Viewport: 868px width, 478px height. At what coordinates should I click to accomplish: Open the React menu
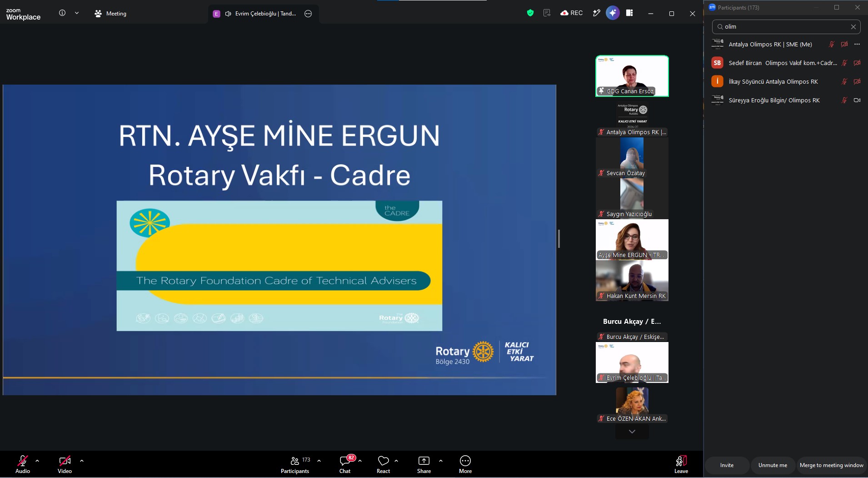(x=383, y=464)
